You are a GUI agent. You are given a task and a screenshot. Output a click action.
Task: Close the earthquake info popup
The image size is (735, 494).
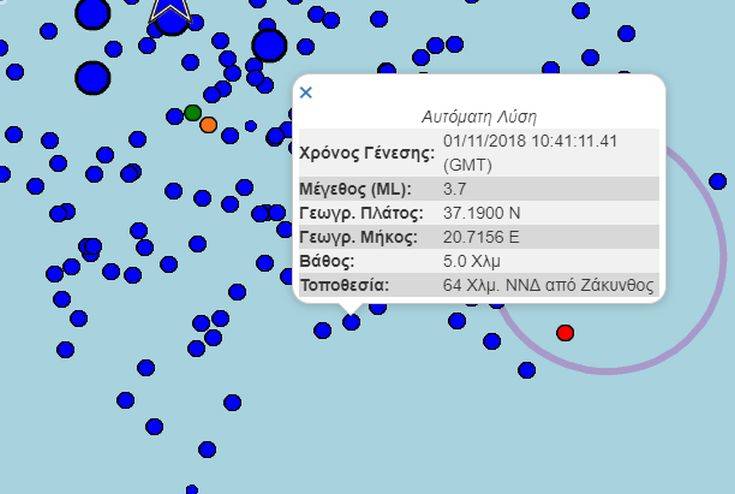point(306,93)
